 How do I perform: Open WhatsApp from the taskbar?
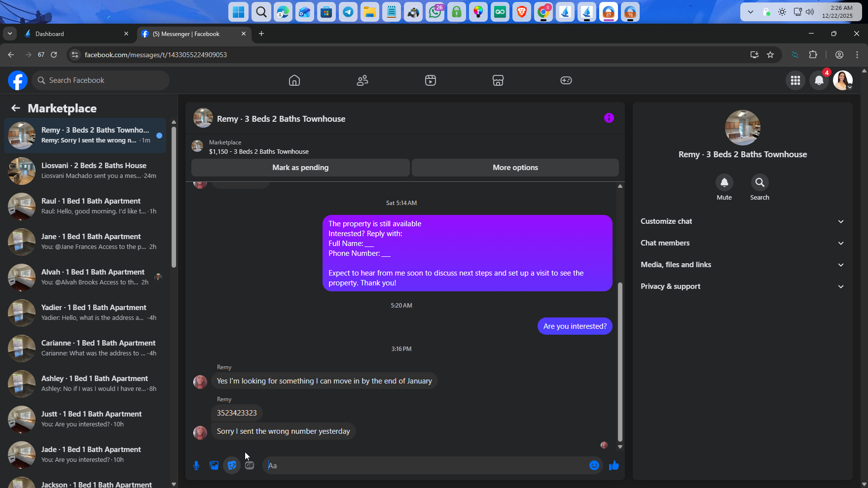click(x=435, y=12)
